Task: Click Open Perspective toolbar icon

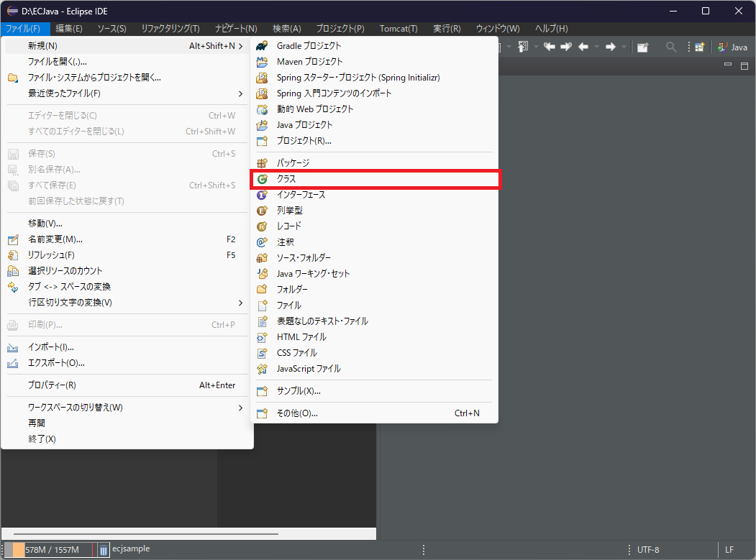Action: point(700,47)
